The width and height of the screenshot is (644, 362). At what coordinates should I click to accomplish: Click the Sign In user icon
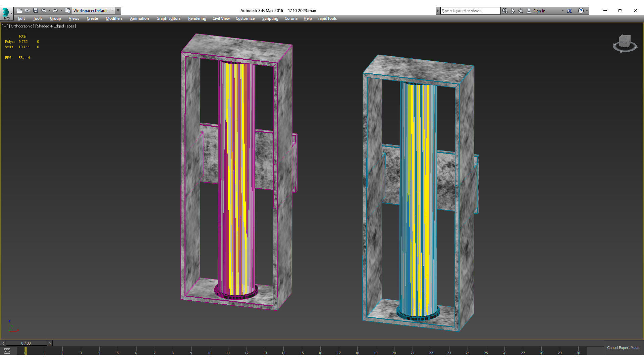tap(529, 11)
